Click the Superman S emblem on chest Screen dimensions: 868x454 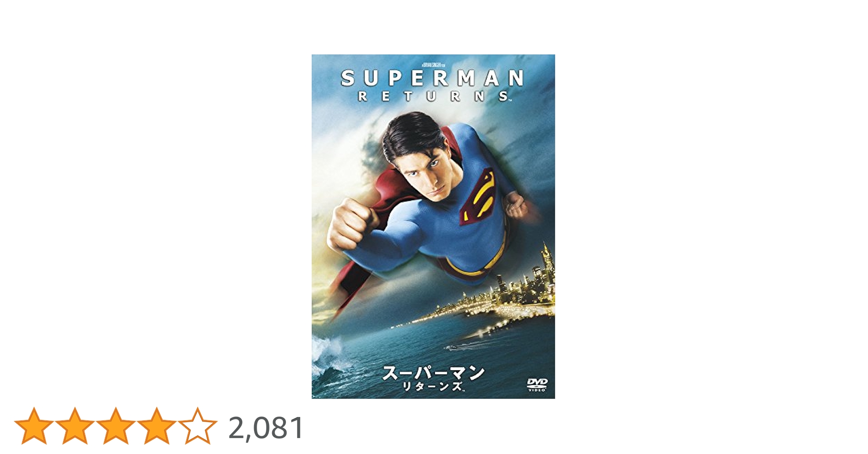coord(477,197)
